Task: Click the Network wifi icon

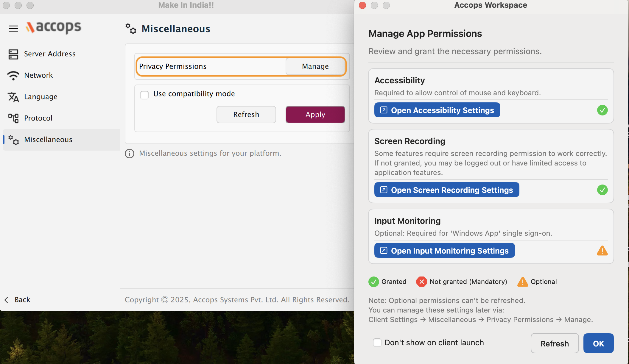Action: pyautogui.click(x=13, y=75)
